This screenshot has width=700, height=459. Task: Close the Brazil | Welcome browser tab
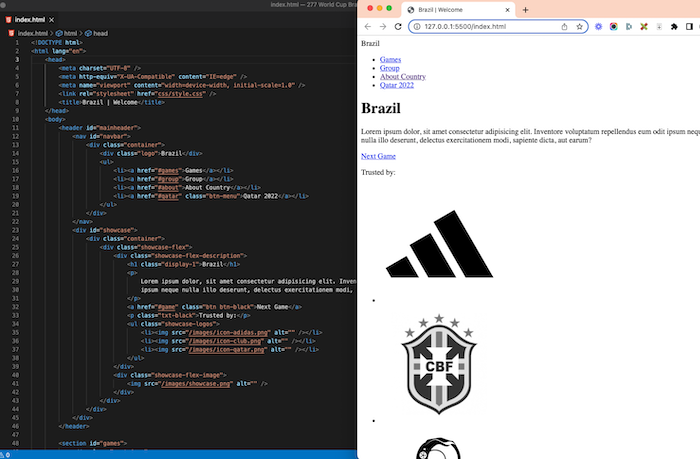tap(507, 10)
